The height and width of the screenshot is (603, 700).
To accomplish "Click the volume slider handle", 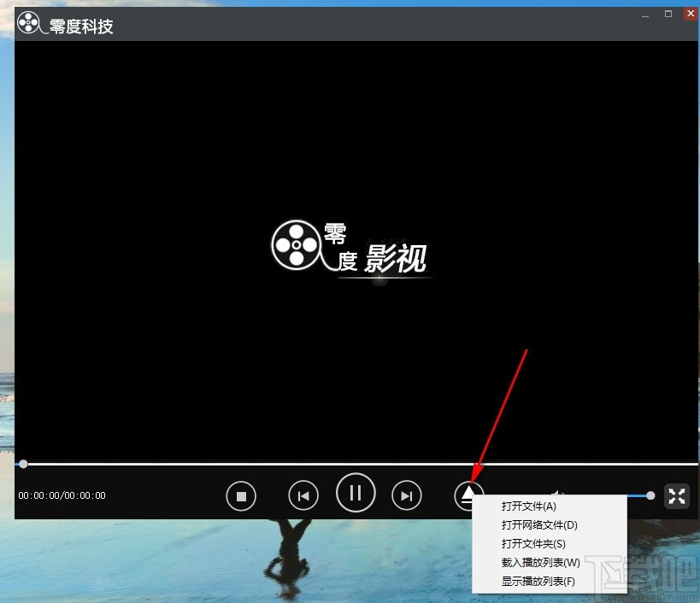I will pyautogui.click(x=650, y=495).
